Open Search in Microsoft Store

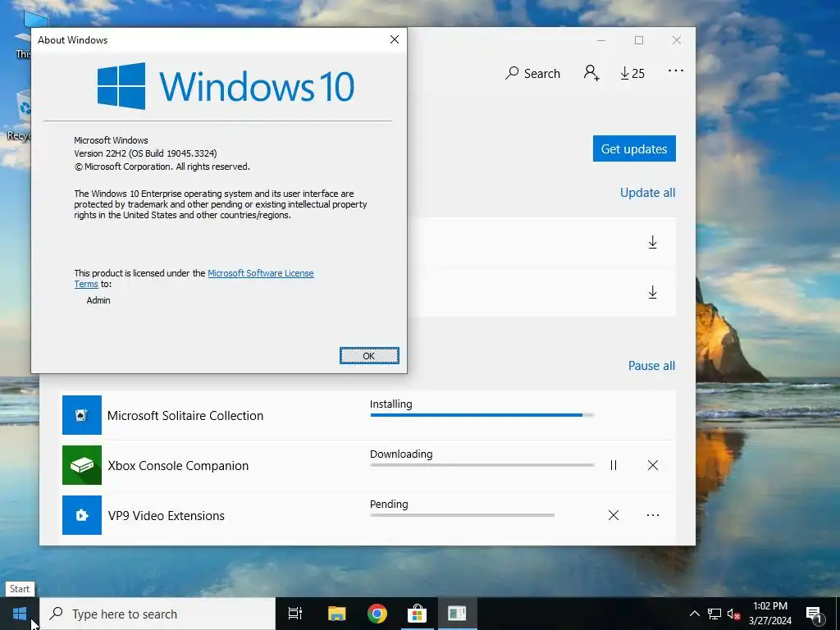(532, 73)
